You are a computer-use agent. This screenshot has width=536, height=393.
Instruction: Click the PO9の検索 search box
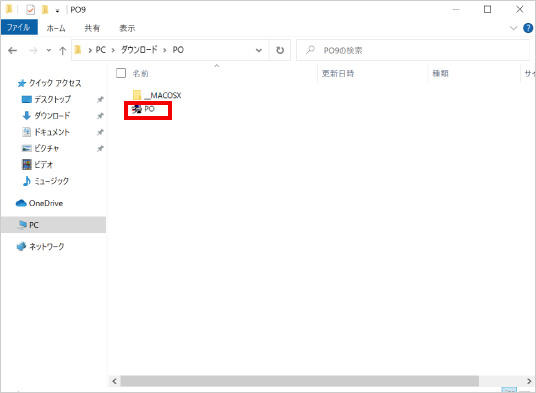coord(413,50)
